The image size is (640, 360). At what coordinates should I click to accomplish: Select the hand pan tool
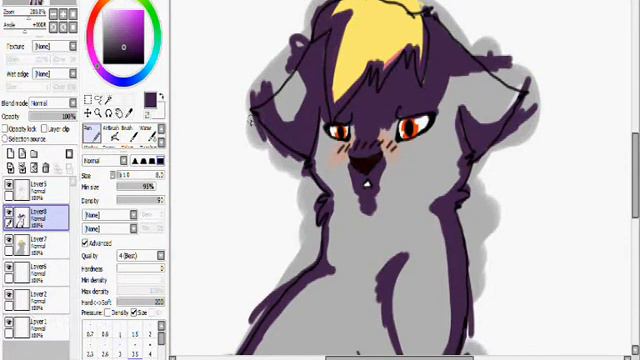click(119, 113)
